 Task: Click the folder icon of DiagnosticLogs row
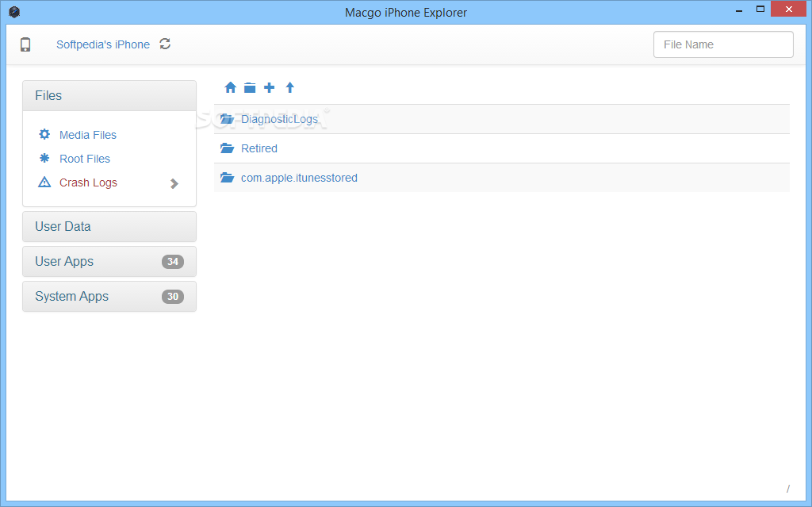tap(227, 119)
